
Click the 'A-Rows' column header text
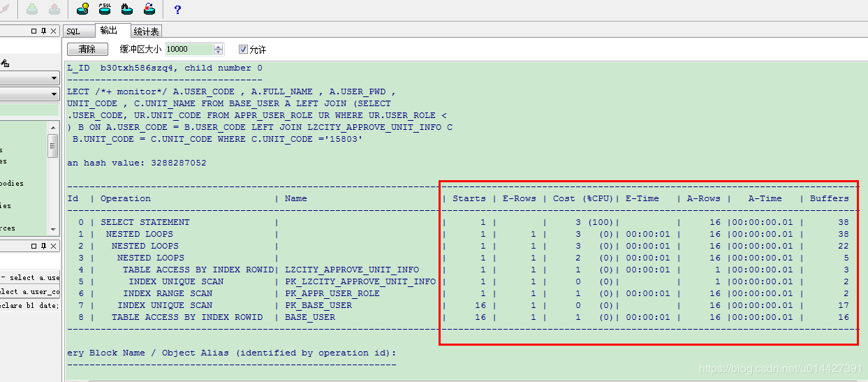click(704, 198)
